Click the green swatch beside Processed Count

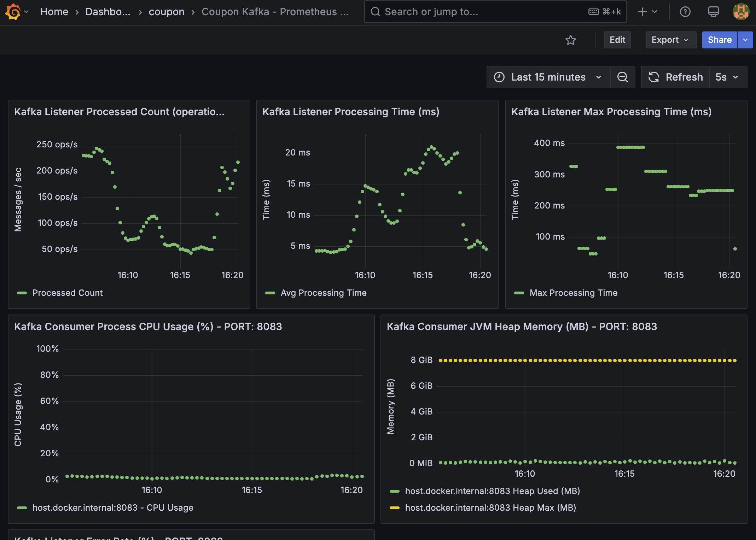(x=22, y=293)
